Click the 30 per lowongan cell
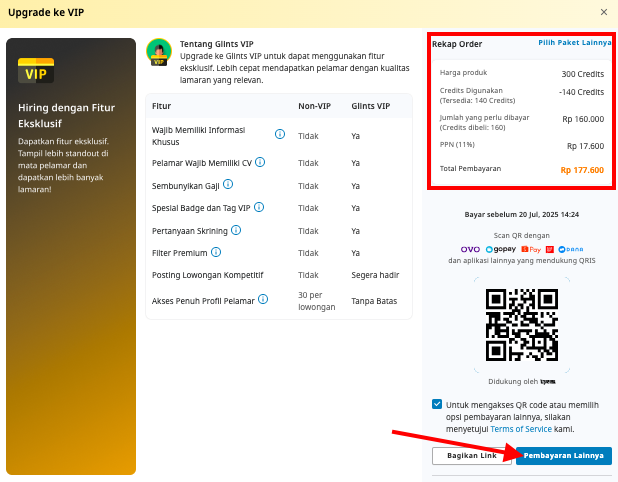 (316, 301)
